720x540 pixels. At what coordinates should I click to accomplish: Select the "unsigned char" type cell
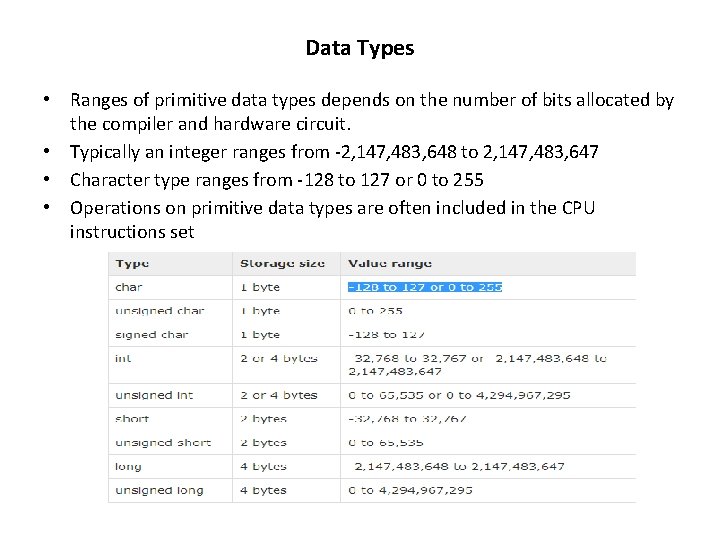[159, 311]
